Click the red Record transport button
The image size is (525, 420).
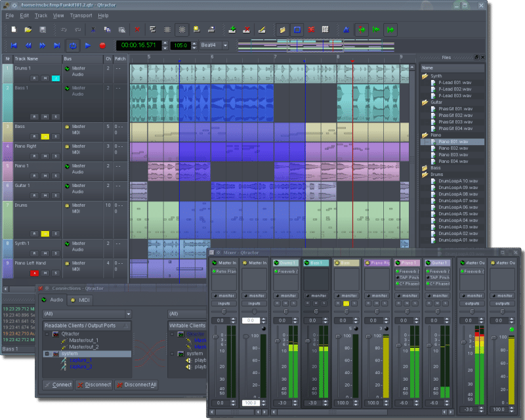point(102,45)
